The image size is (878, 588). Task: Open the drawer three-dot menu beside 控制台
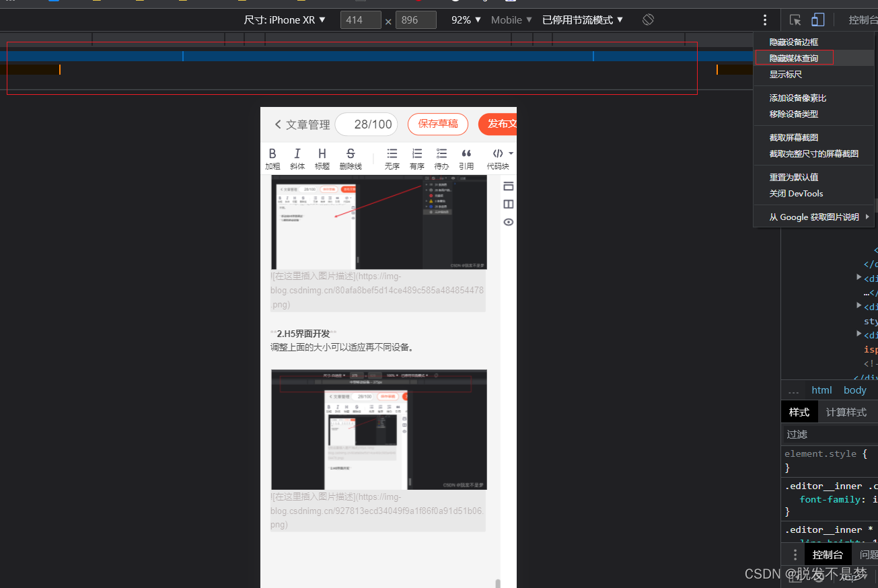[795, 555]
